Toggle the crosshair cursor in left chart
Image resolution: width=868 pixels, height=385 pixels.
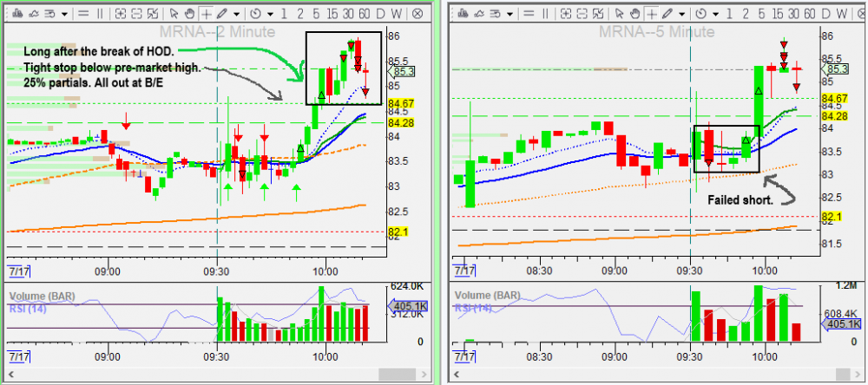point(206,14)
